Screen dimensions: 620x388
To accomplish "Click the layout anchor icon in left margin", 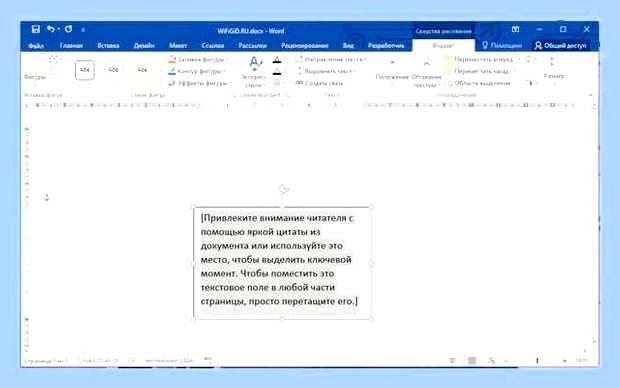I will (47, 197).
